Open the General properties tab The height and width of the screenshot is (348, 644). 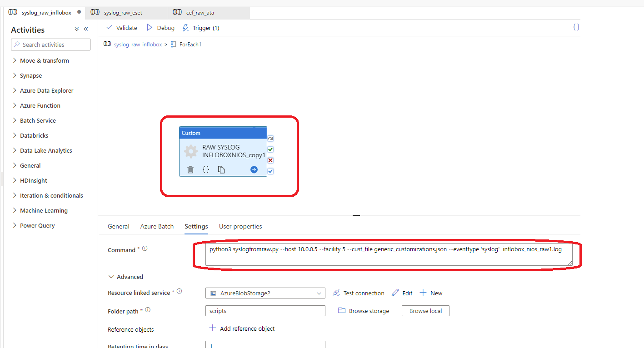point(119,226)
